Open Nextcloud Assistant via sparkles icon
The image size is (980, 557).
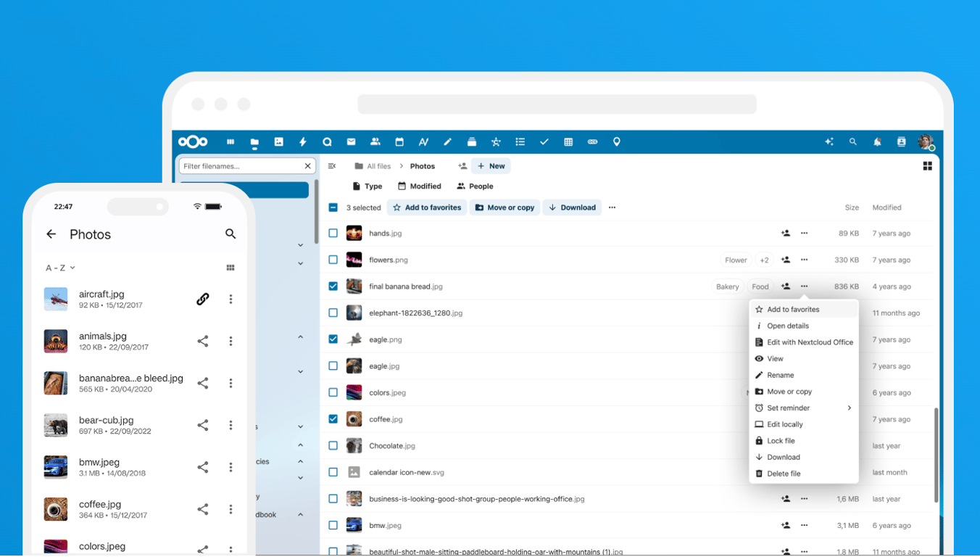[829, 141]
